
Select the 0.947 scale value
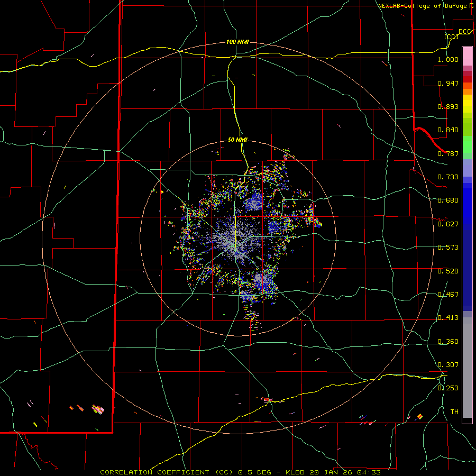click(x=448, y=83)
